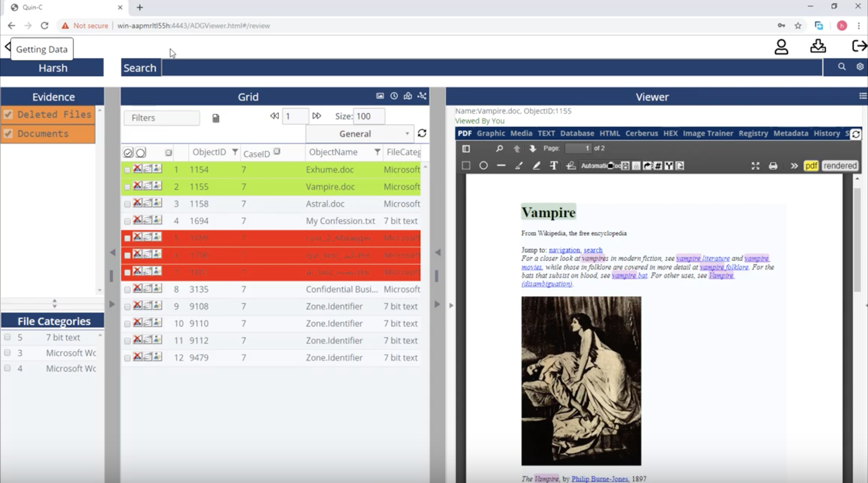
Task: Switch to HEX viewer tab
Action: 670,133
